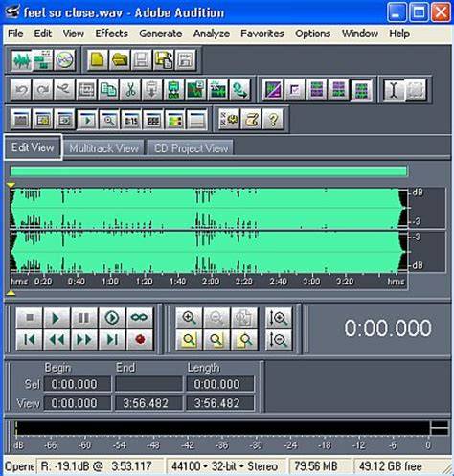Image resolution: width=454 pixels, height=476 pixels.
Task: Open the Analyze menu
Action: [212, 34]
